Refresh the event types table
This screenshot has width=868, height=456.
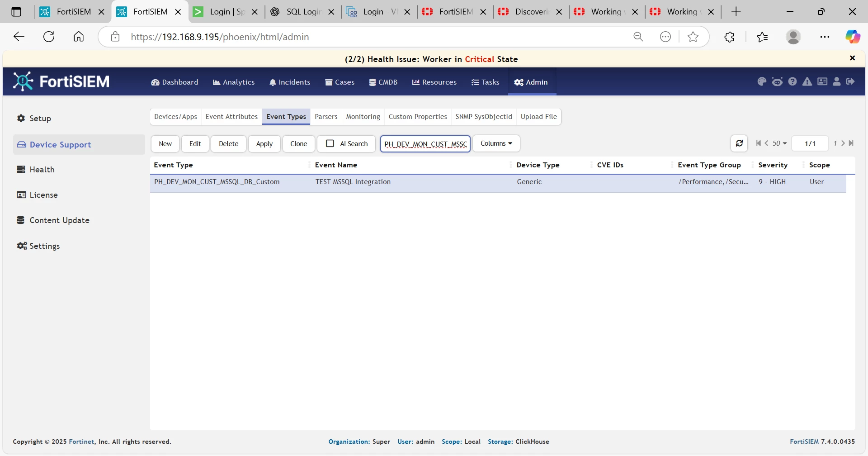tap(739, 143)
